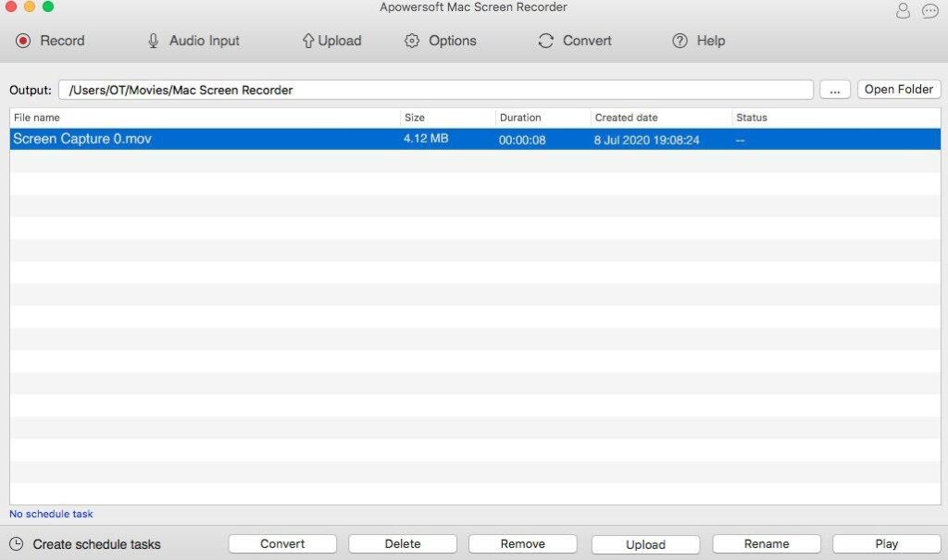Click the upward arrow Upload icon in toolbar
Viewport: 948px width, 560px height.
coord(307,41)
